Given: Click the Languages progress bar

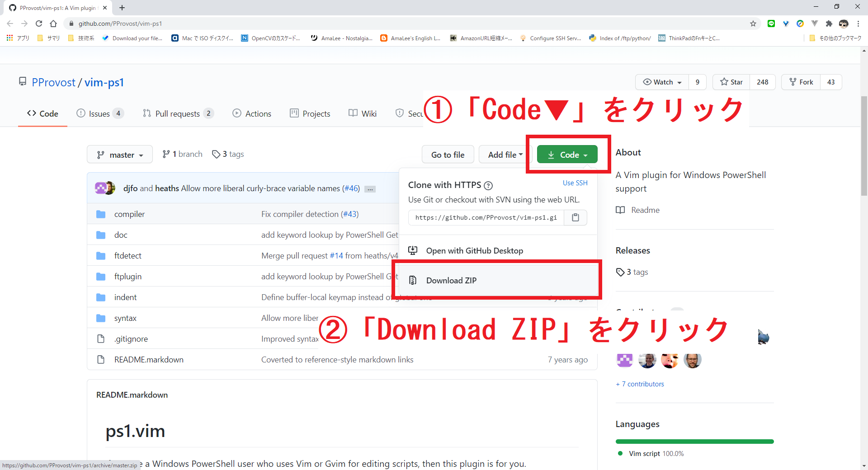Looking at the screenshot, I should pos(694,442).
